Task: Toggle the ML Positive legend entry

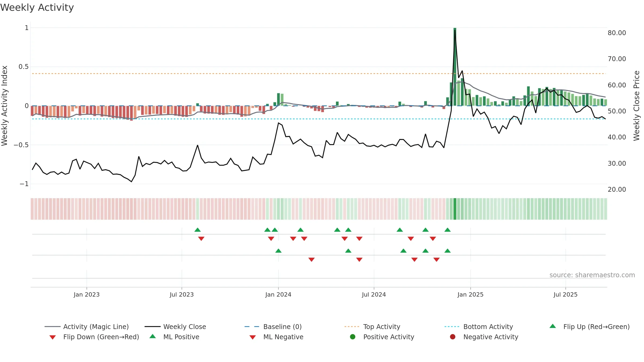Action: tap(174, 337)
